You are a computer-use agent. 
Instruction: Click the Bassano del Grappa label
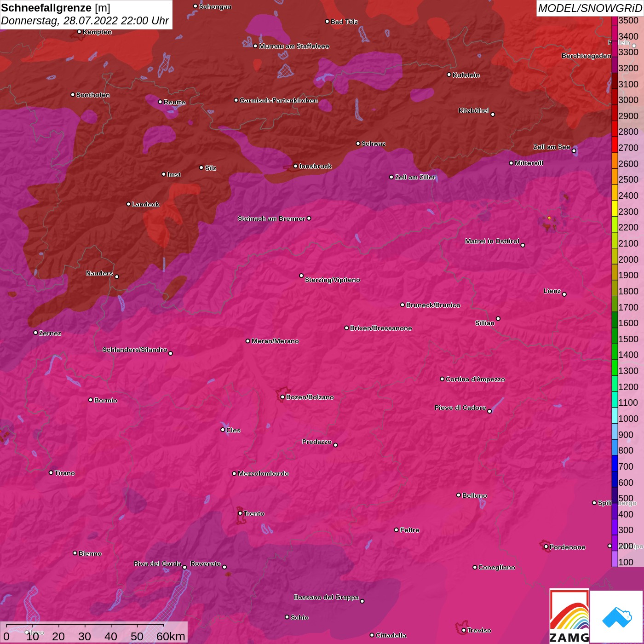point(327,597)
